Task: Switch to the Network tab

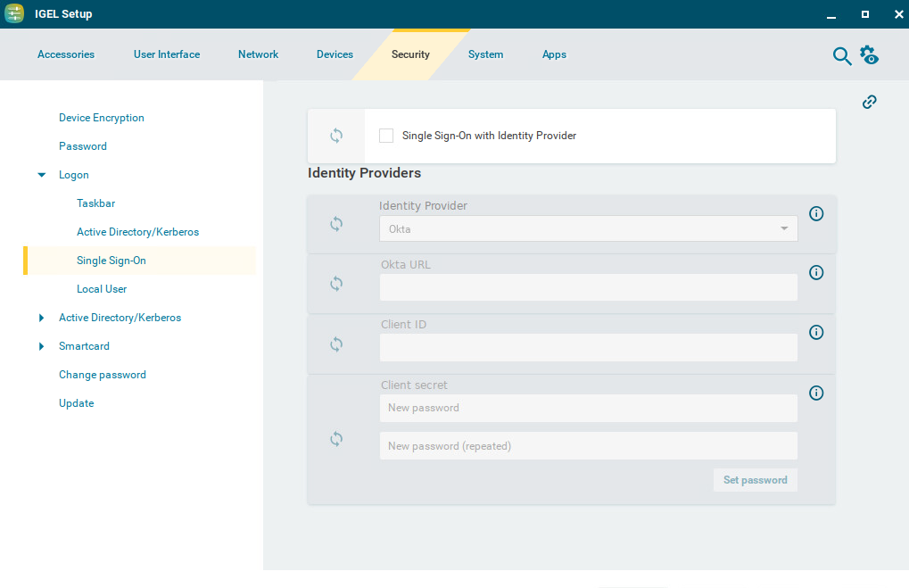Action: coord(258,54)
